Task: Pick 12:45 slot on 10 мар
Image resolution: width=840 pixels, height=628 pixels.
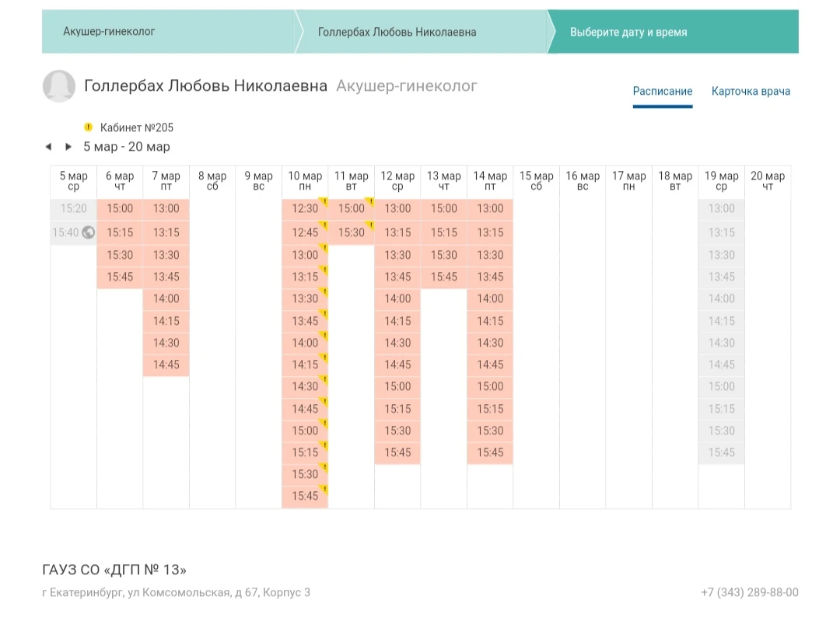Action: pyautogui.click(x=305, y=232)
